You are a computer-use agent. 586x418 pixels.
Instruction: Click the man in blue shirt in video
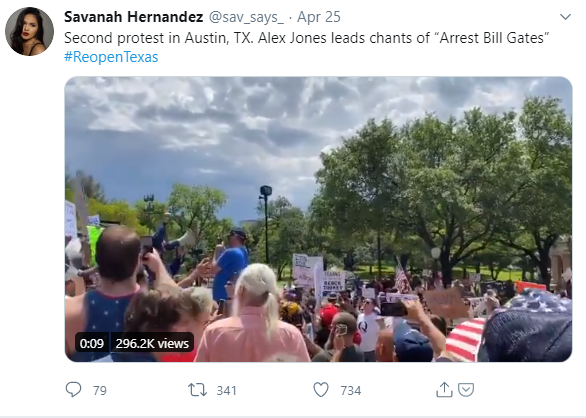pyautogui.click(x=229, y=265)
